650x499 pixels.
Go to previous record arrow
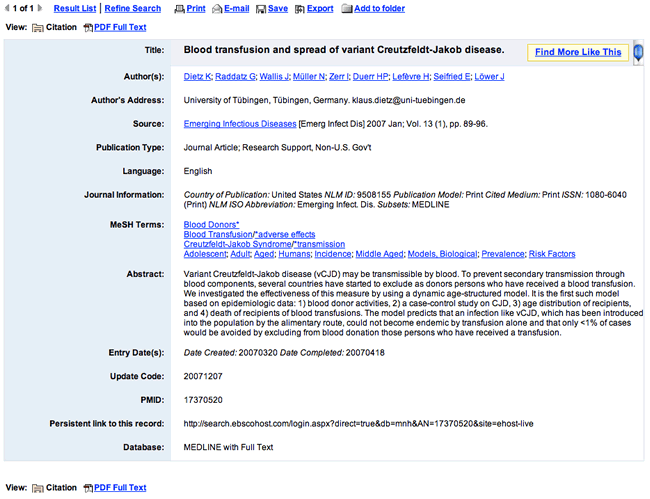[x=7, y=8]
